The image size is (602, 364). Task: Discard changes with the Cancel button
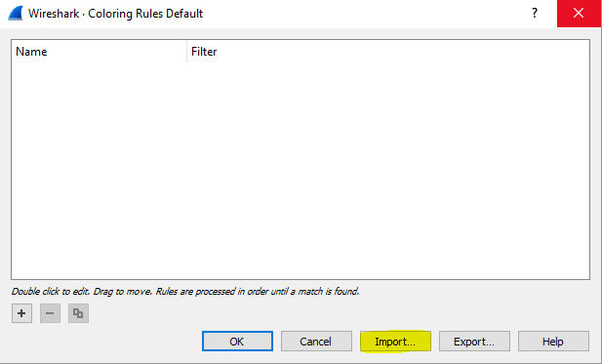tap(316, 342)
